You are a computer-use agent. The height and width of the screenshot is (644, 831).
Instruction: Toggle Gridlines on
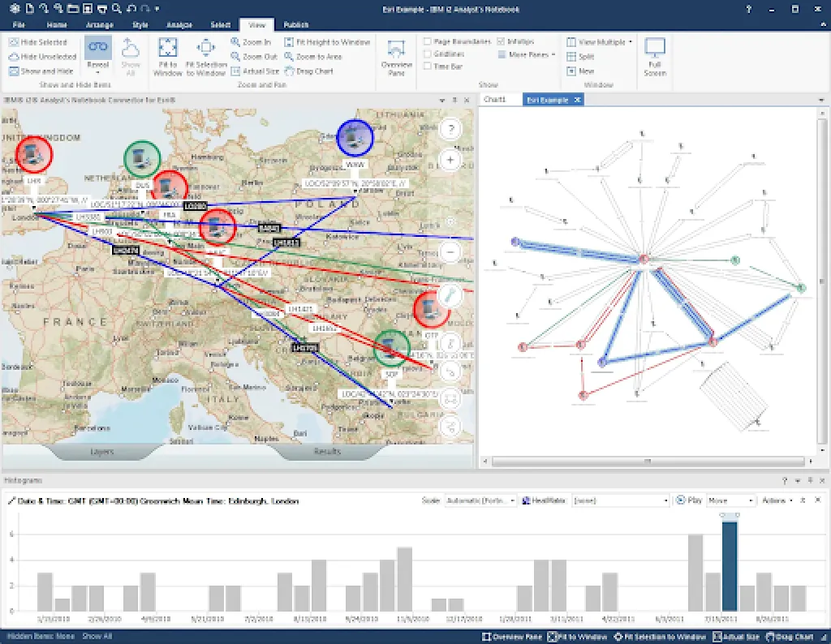(428, 54)
